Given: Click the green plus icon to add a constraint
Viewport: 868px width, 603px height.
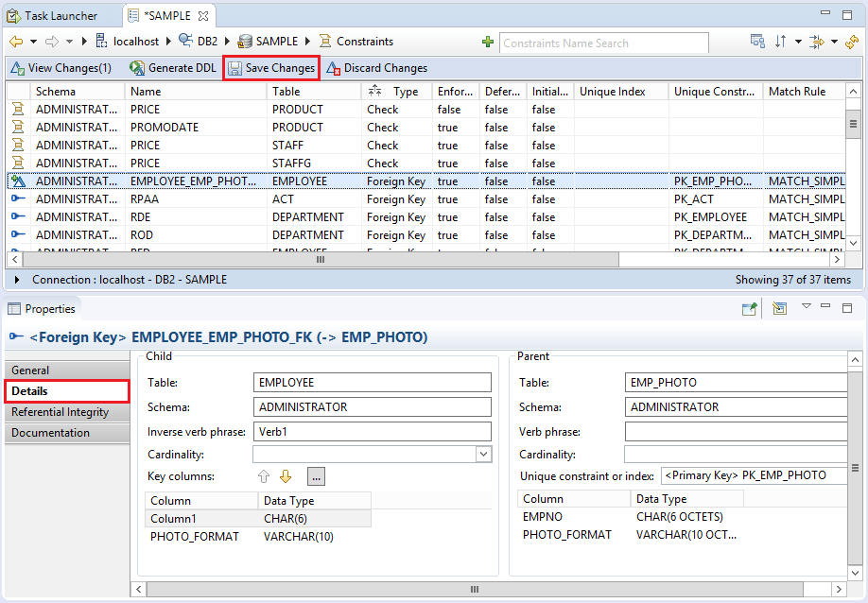Looking at the screenshot, I should coord(488,43).
